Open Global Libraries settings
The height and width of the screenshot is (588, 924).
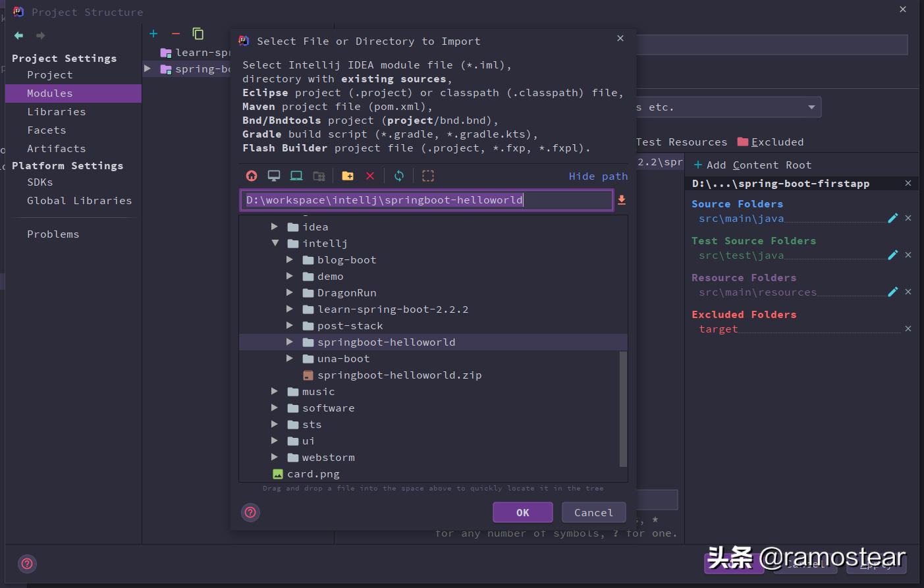point(80,201)
